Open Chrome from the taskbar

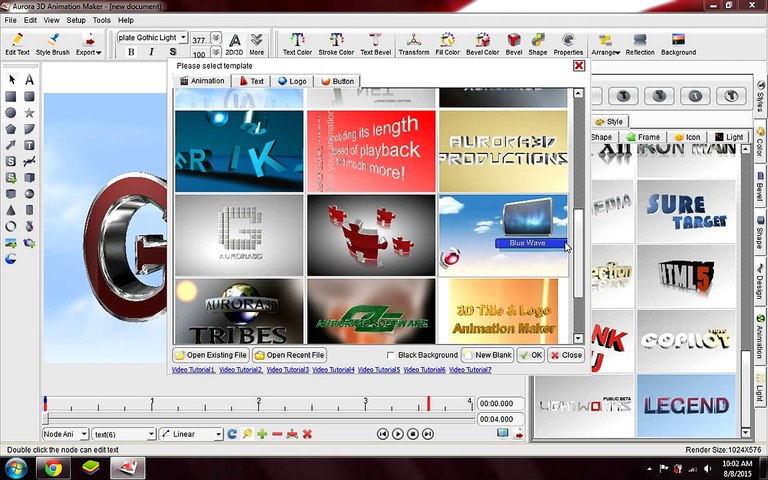[53, 469]
